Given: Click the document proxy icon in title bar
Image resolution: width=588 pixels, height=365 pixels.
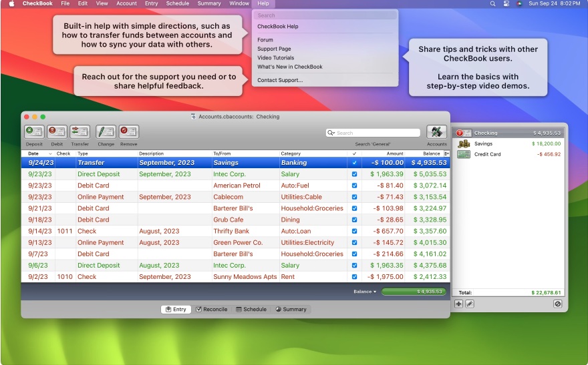Looking at the screenshot, I should (194, 116).
